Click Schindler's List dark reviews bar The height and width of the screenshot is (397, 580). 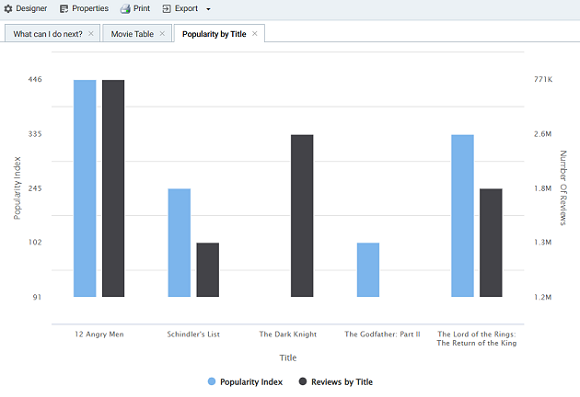(x=208, y=270)
